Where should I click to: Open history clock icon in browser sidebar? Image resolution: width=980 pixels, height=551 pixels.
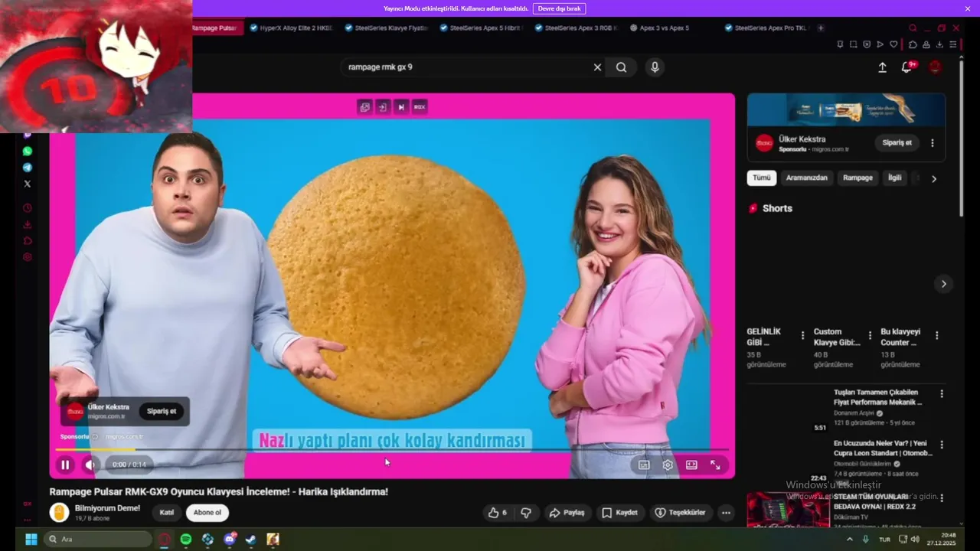(28, 208)
